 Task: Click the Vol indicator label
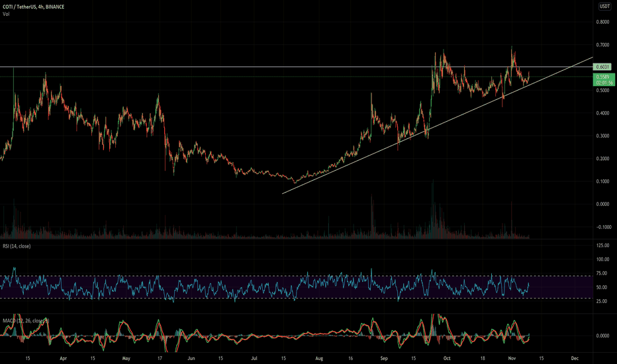(x=6, y=14)
